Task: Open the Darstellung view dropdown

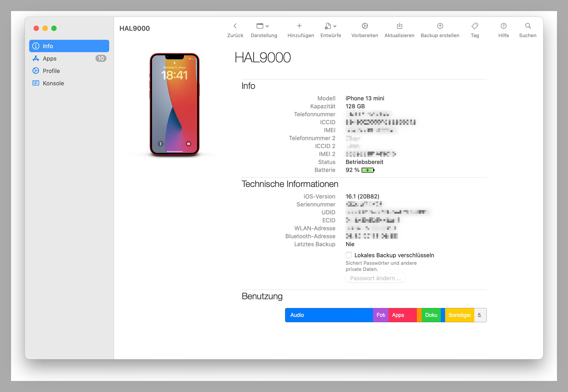Action: click(264, 29)
